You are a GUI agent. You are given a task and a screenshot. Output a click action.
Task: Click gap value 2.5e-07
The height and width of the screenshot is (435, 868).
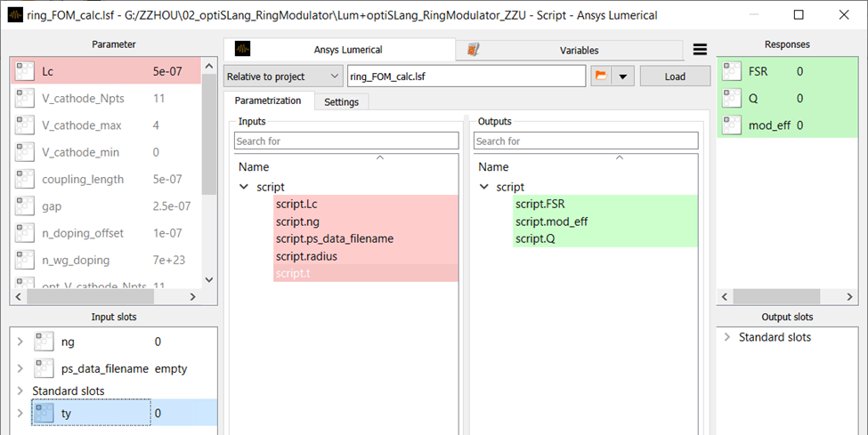click(x=172, y=206)
